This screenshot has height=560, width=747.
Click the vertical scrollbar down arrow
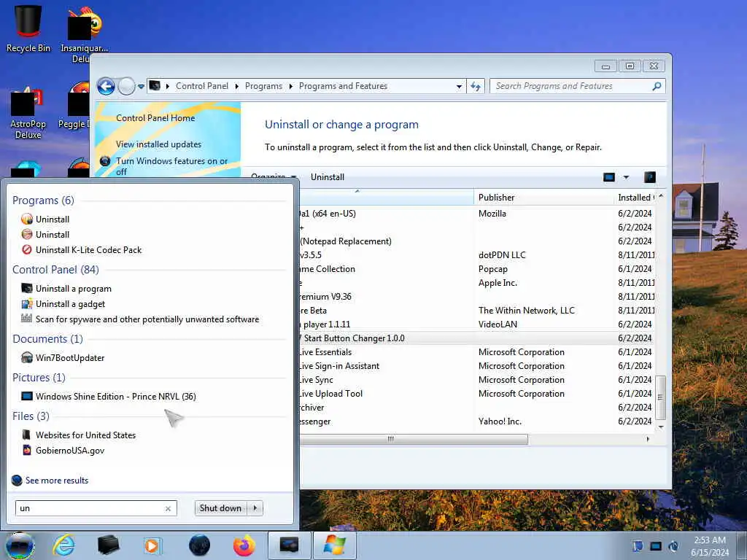coord(660,427)
